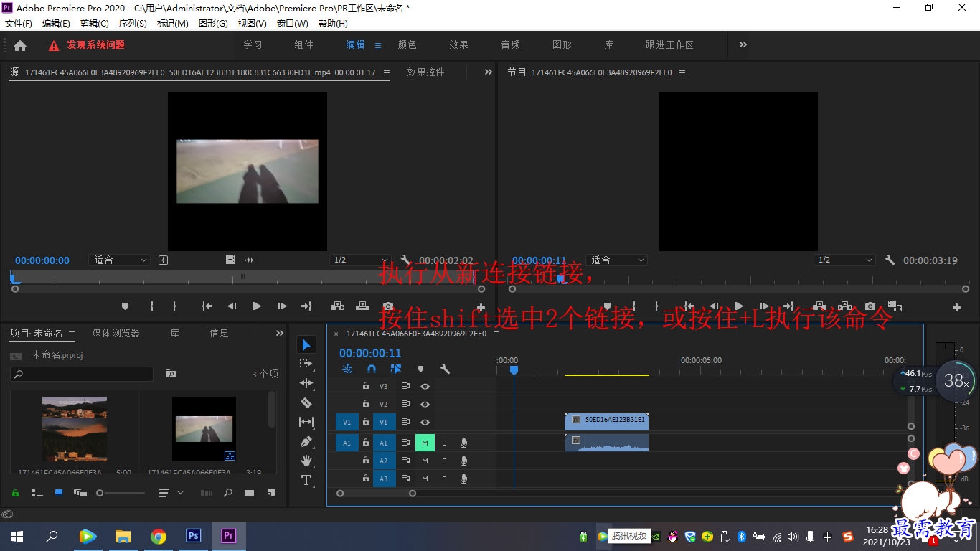Select the Hand tool
980x551 pixels.
tap(306, 461)
